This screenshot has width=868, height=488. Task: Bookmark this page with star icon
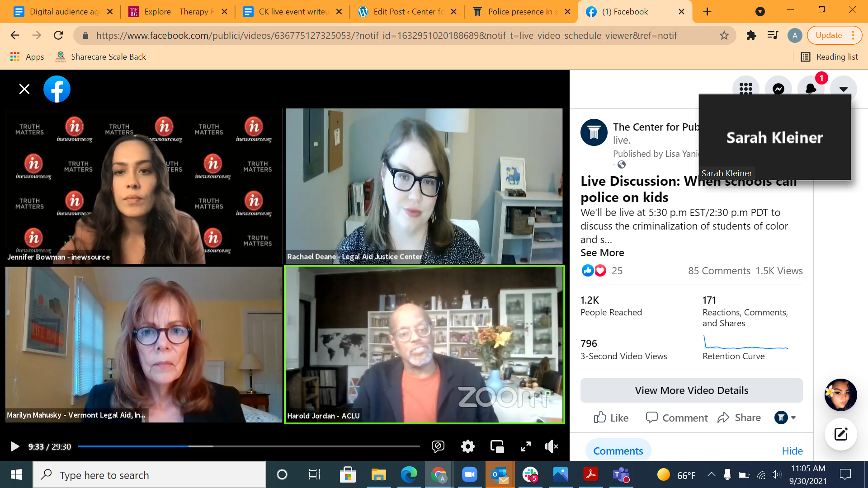(724, 35)
